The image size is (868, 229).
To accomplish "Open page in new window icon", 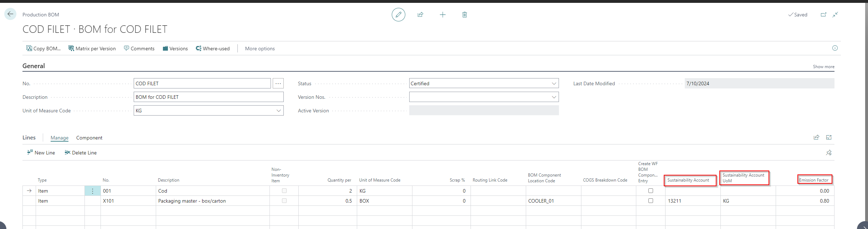I will click(823, 15).
